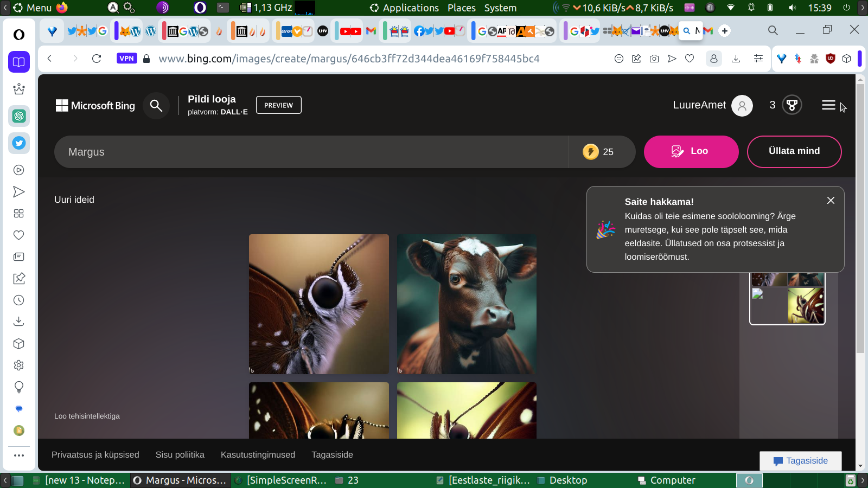Reload the current Bing page
The image size is (868, 488).
point(97,59)
